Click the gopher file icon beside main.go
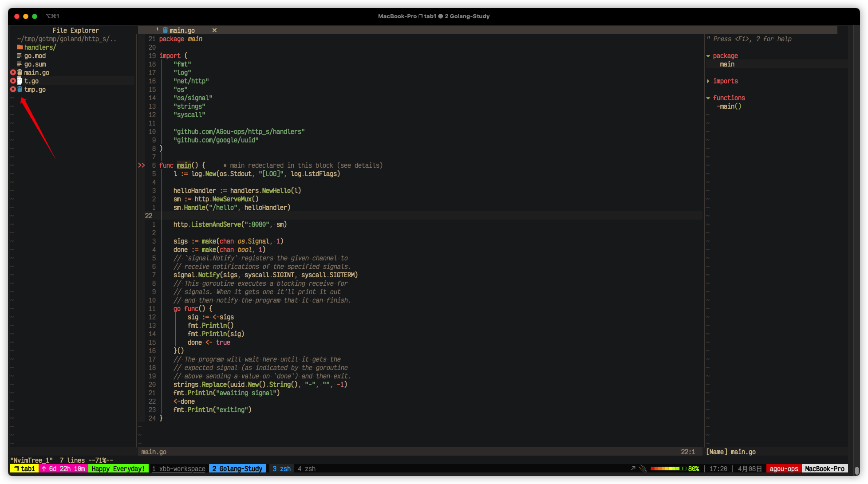The width and height of the screenshot is (868, 484). (20, 72)
